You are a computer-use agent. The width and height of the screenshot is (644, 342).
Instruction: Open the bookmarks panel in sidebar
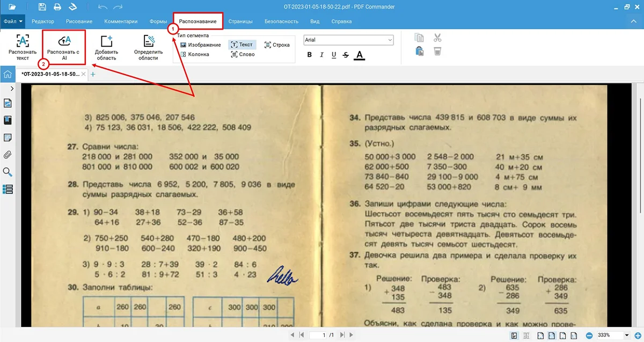(8, 120)
